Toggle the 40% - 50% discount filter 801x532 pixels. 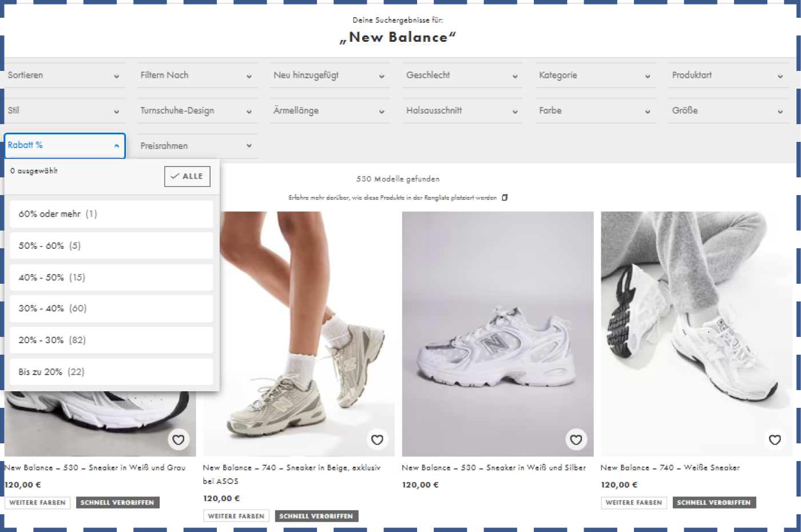[111, 277]
